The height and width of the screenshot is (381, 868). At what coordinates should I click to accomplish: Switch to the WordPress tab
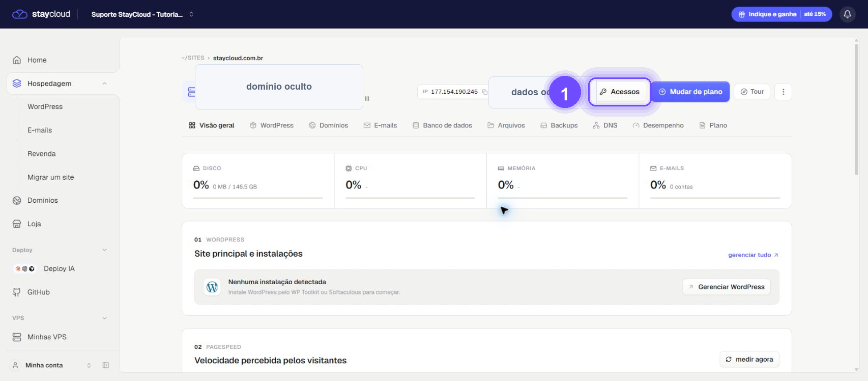[x=272, y=125]
